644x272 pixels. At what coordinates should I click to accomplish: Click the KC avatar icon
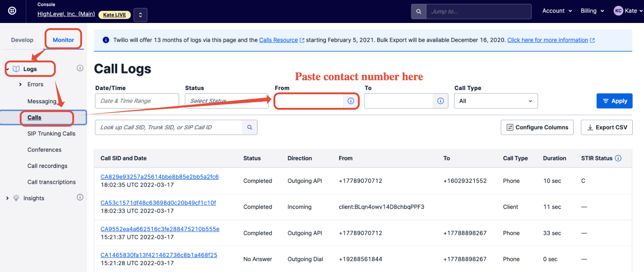(618, 11)
